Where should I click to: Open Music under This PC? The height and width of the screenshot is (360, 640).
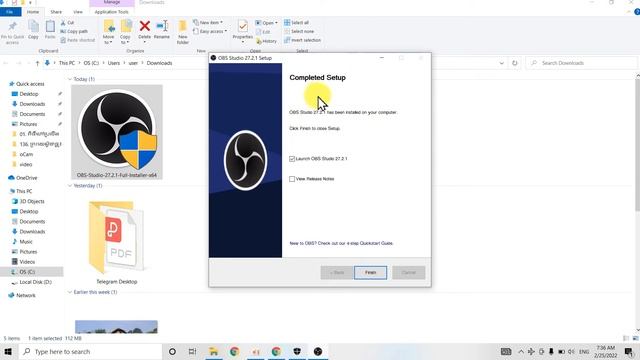coord(26,242)
